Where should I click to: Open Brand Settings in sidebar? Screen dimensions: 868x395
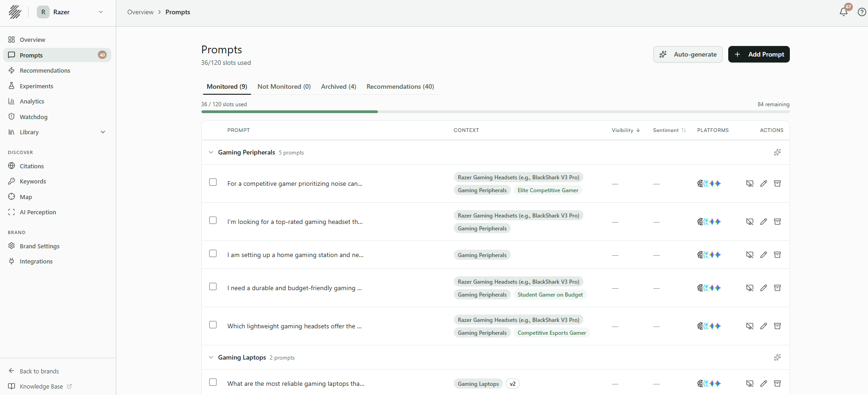pyautogui.click(x=57, y=246)
